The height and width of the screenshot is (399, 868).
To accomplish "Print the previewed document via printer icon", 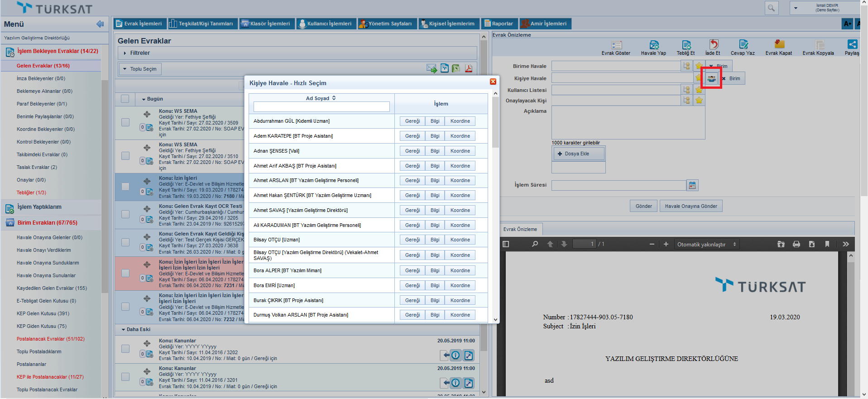I will (x=796, y=244).
